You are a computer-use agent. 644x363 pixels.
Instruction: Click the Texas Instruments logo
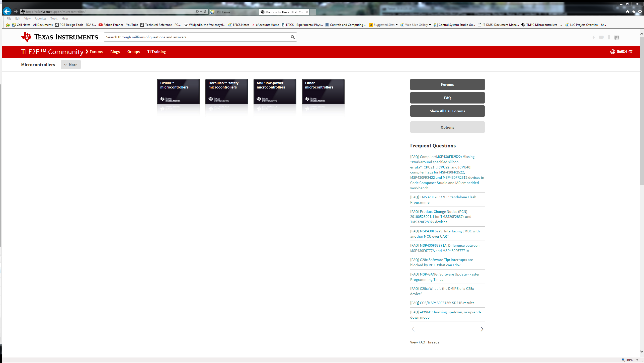[x=60, y=37]
